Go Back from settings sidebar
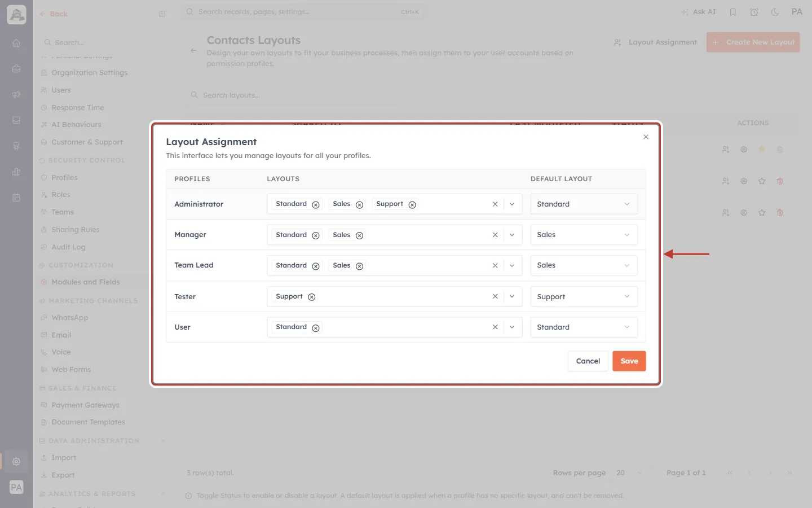The height and width of the screenshot is (508, 812). pos(54,14)
